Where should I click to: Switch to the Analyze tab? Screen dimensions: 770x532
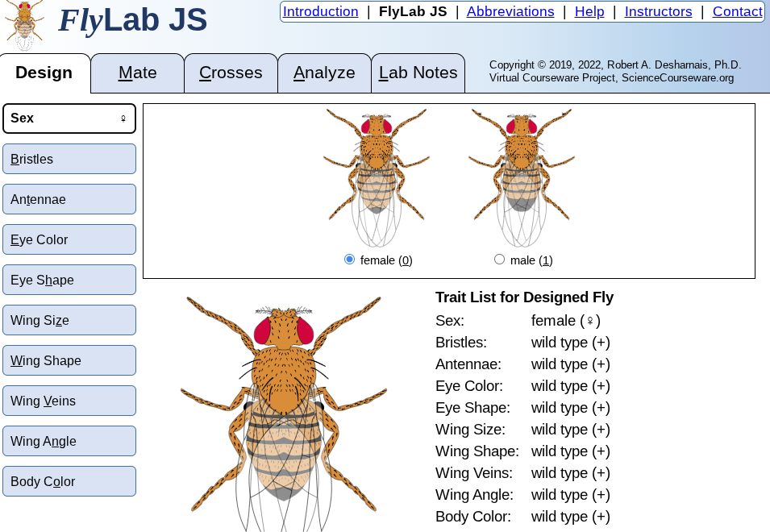point(324,73)
